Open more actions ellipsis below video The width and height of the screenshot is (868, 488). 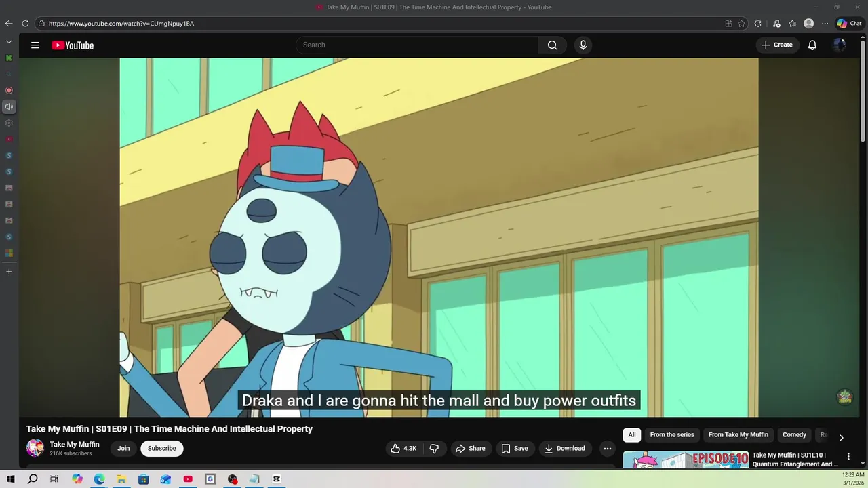(x=608, y=448)
